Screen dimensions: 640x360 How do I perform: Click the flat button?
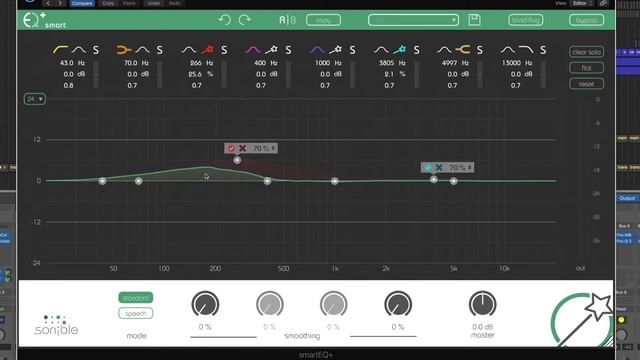coord(587,68)
